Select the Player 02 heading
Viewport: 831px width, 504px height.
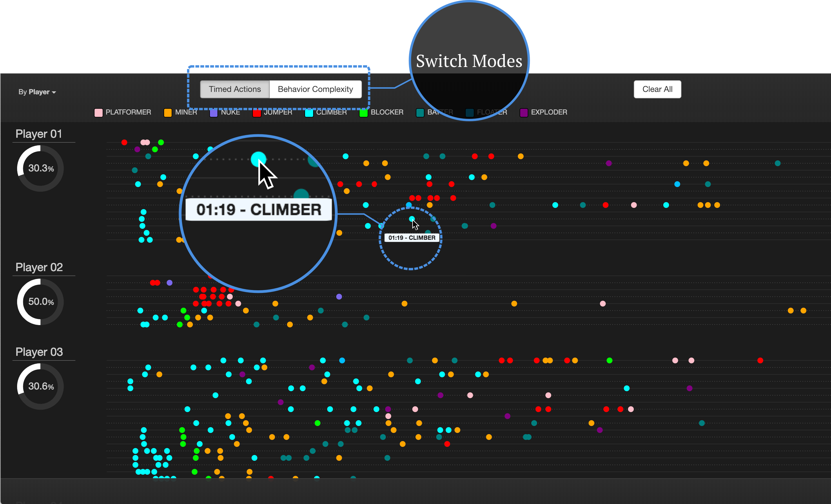pos(39,267)
